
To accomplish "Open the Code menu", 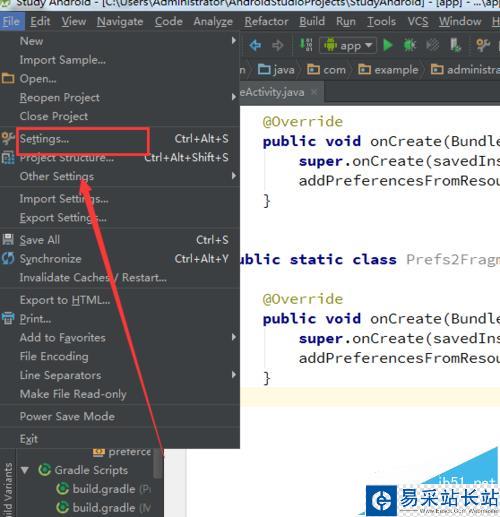I will [x=168, y=22].
